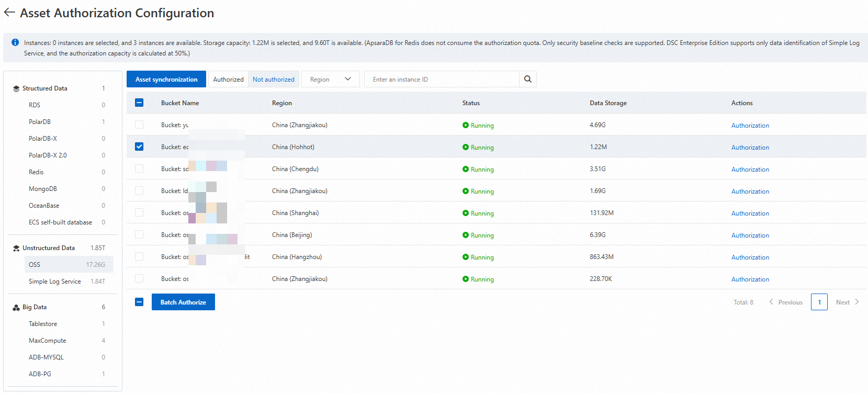Click the Asset synchronization button
Viewport: 868px width, 394px height.
(166, 79)
